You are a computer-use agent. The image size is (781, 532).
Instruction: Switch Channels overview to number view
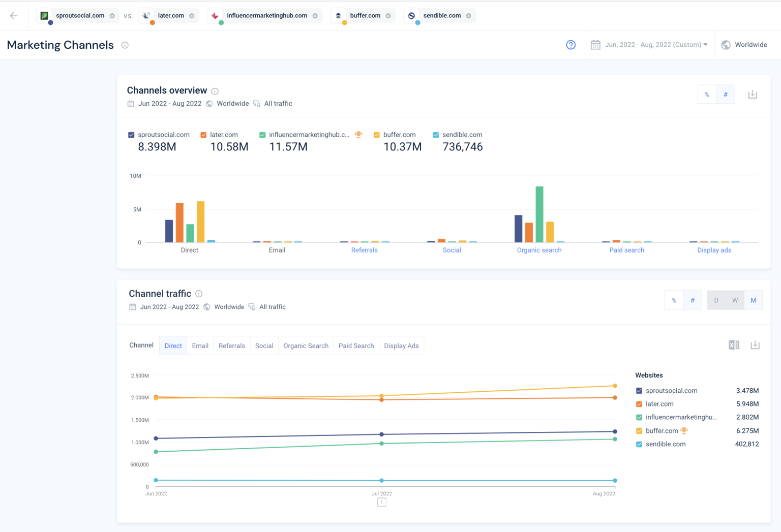[726, 95]
